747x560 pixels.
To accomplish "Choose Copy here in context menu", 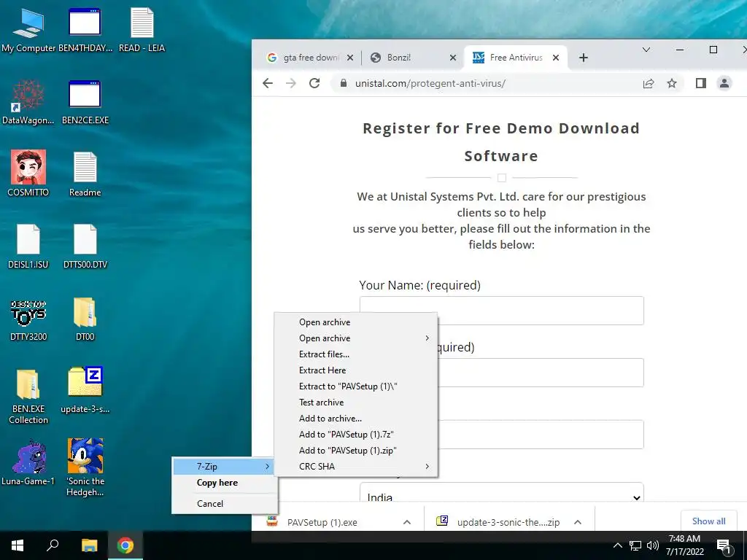I will click(x=225, y=483).
